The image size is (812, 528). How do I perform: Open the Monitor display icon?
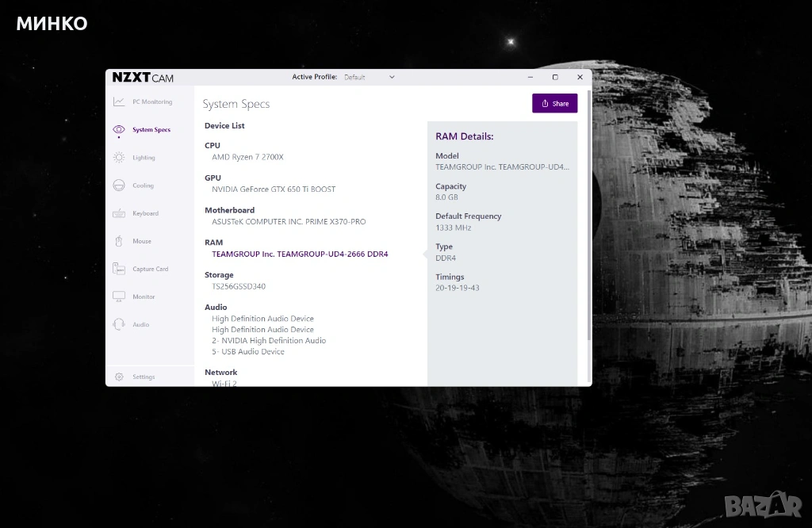coord(119,297)
